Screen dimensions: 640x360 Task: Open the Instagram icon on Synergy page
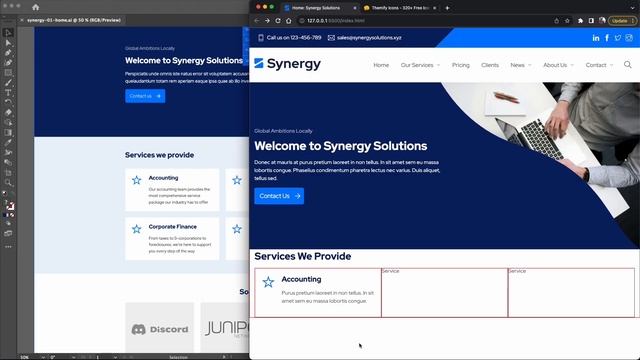click(629, 38)
